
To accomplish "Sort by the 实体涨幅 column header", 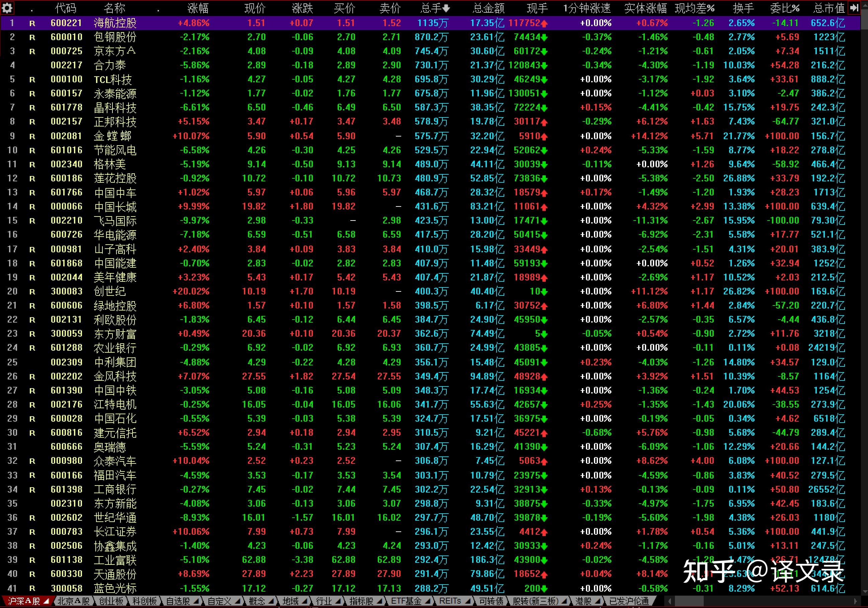I will point(645,8).
